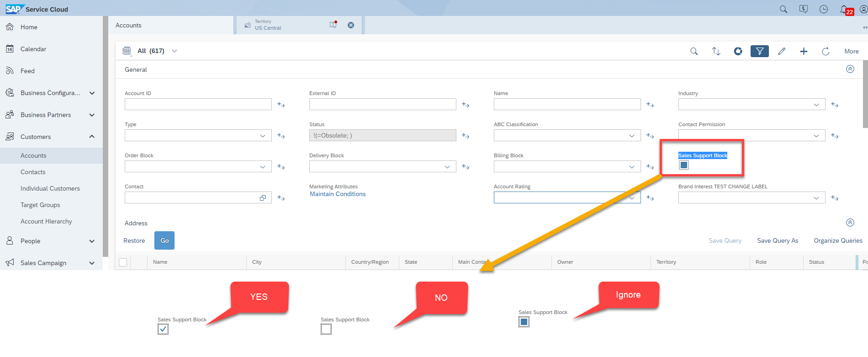Open the recent history clock icon
Viewport: 868px width, 357px height.
(x=824, y=9)
